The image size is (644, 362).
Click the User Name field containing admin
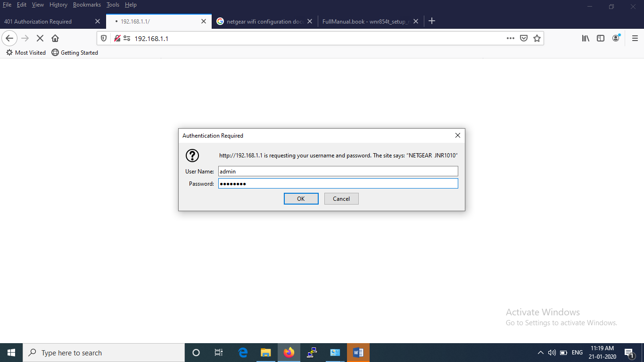tap(338, 171)
